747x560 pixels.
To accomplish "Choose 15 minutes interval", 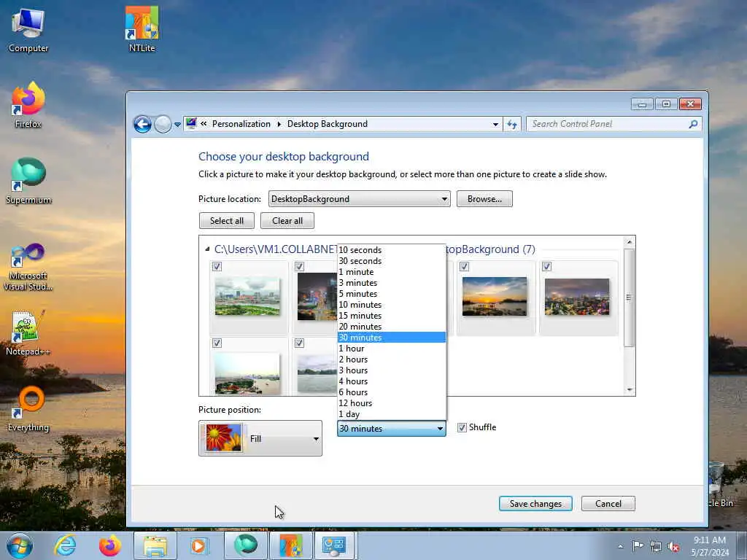I will 392,316.
